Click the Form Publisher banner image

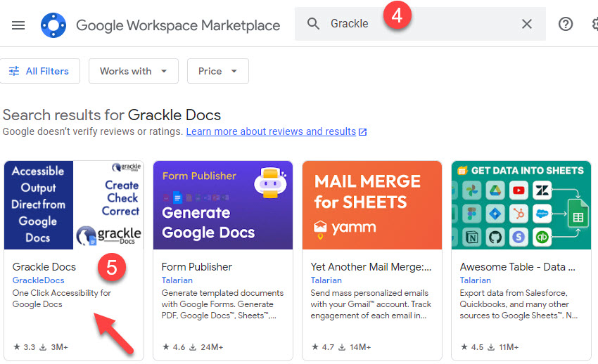point(223,204)
